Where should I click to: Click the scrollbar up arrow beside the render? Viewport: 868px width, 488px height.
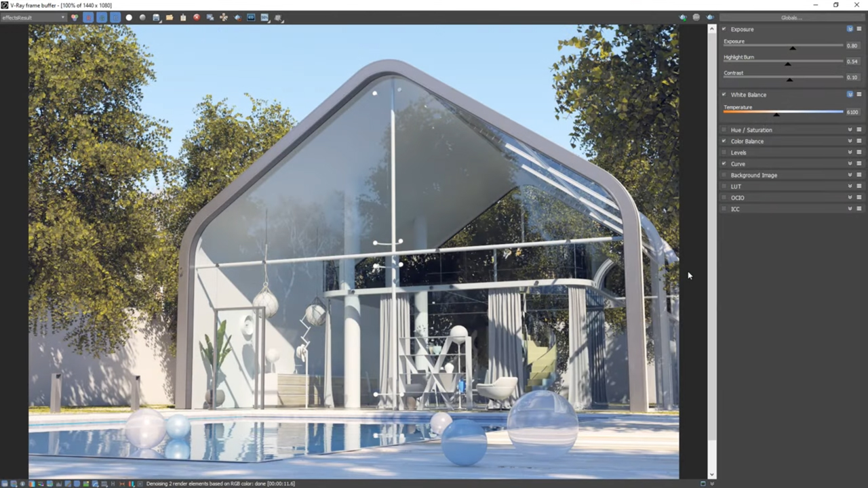(x=712, y=29)
